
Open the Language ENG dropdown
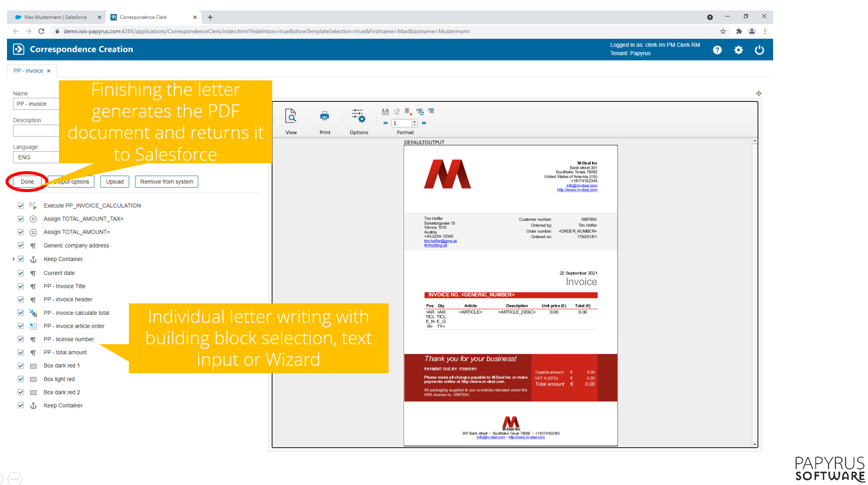tap(36, 157)
